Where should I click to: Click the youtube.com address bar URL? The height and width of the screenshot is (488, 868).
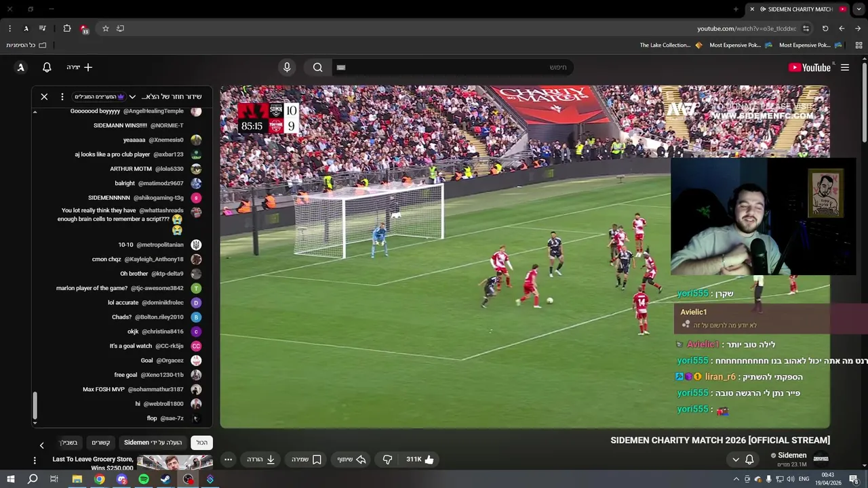click(x=747, y=28)
